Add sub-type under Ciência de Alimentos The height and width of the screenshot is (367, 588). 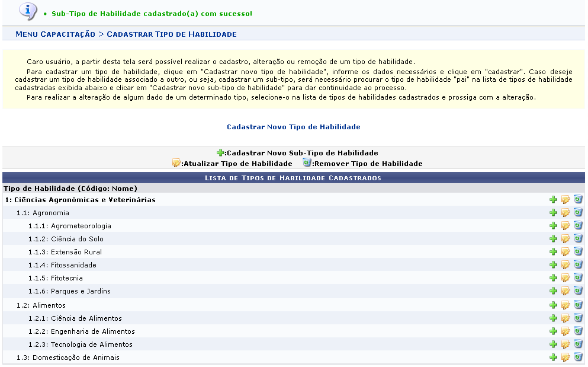(x=553, y=318)
